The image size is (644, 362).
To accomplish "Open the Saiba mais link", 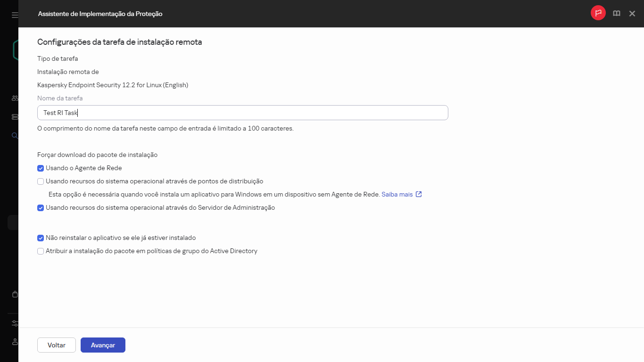I will pos(397,194).
